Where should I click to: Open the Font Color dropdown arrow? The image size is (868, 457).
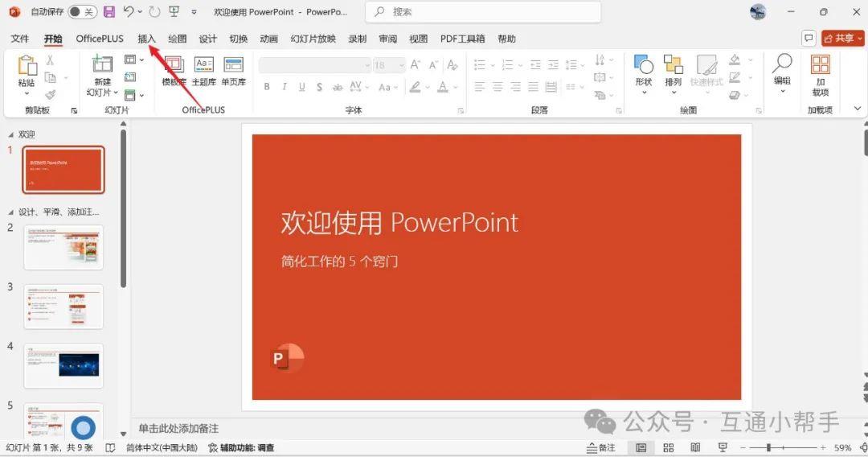tap(455, 88)
